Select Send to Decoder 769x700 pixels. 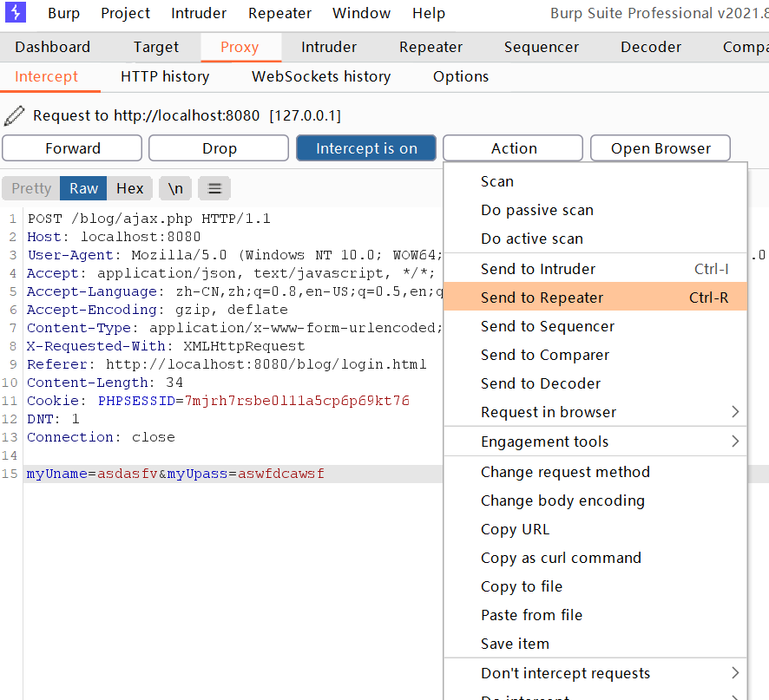point(595,383)
